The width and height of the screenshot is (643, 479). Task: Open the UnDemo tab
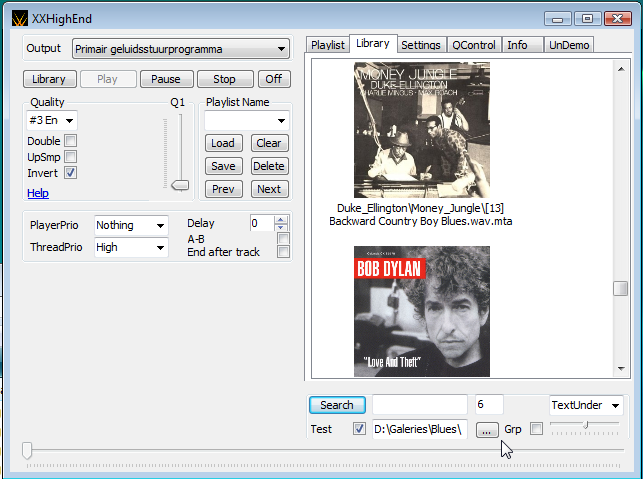(569, 45)
